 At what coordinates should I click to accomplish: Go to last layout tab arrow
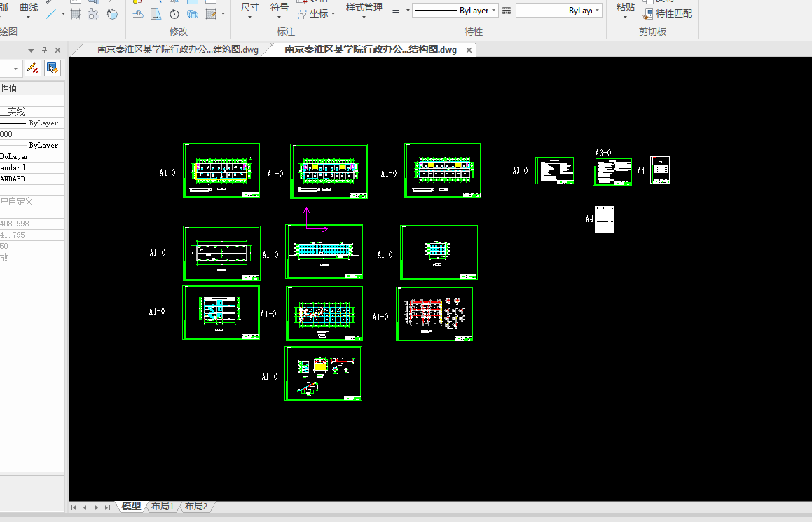(108, 507)
